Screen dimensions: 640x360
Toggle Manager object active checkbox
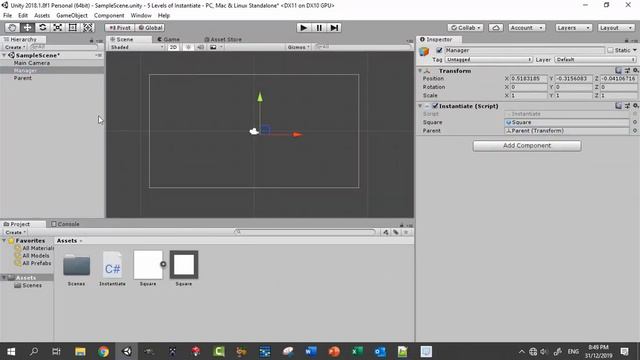point(439,50)
